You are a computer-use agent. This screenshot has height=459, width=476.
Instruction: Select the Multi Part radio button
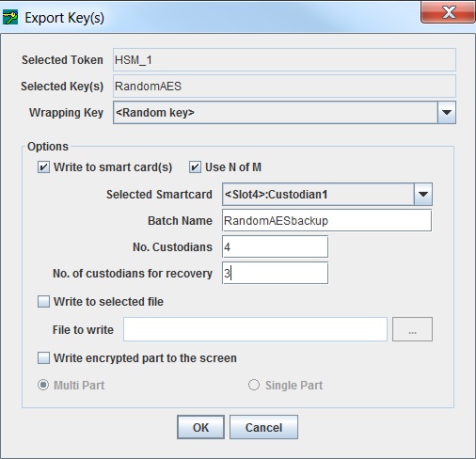43,385
